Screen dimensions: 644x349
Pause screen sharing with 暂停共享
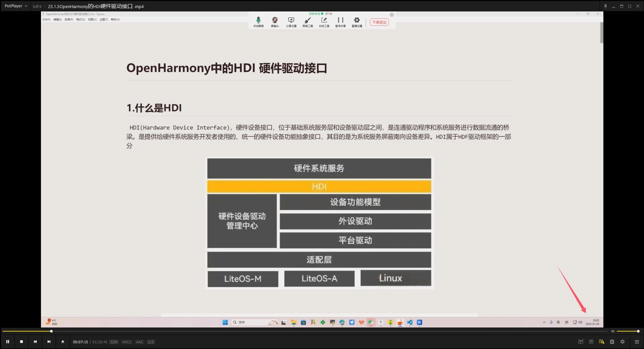pos(340,21)
